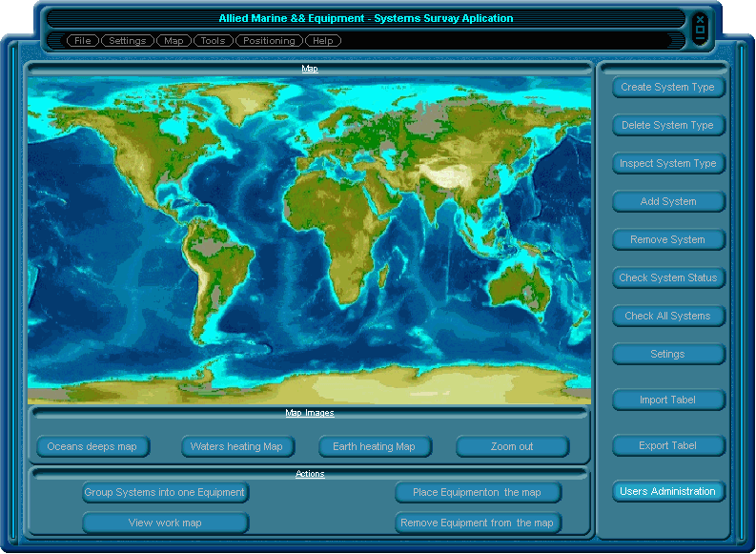
Task: Switch to Waters heating Map
Action: [236, 446]
